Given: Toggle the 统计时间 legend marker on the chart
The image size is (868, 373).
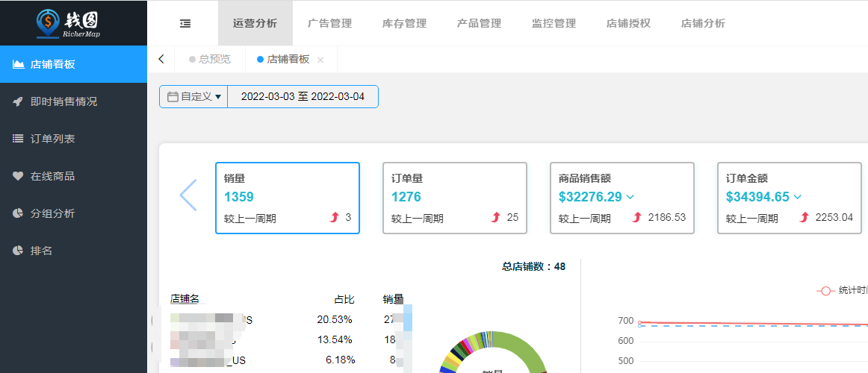Looking at the screenshot, I should tap(825, 291).
